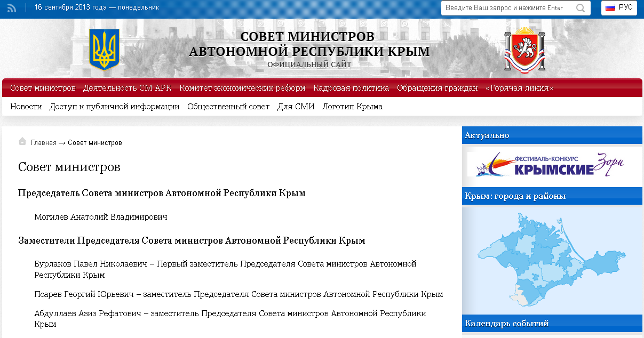Click the home icon in the breadcrumb
644x338 pixels.
(x=22, y=141)
